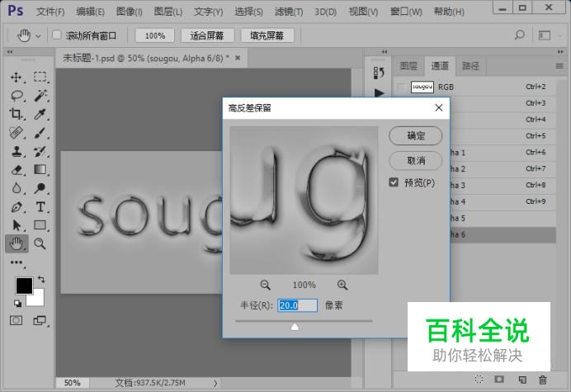Screen dimensions: 571x392
Task: Change the screen mode
Action: click(40, 320)
